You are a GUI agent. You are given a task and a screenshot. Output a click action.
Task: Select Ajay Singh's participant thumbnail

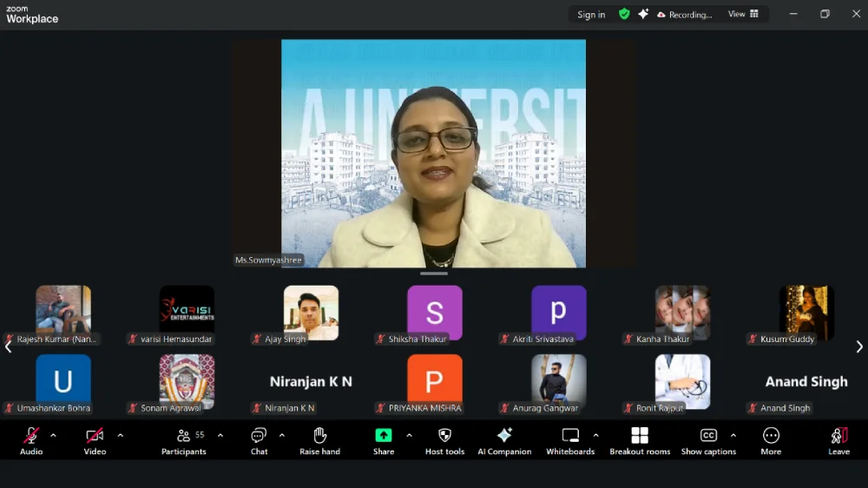311,313
